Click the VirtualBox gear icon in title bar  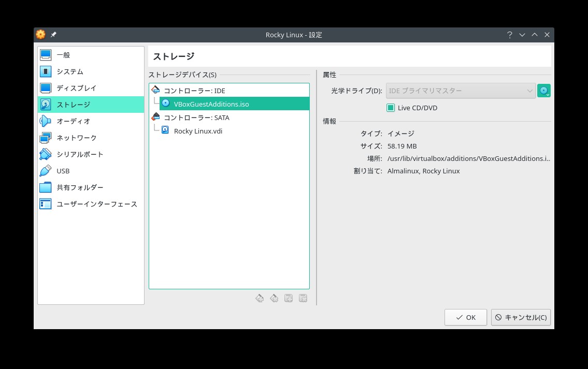tap(41, 35)
